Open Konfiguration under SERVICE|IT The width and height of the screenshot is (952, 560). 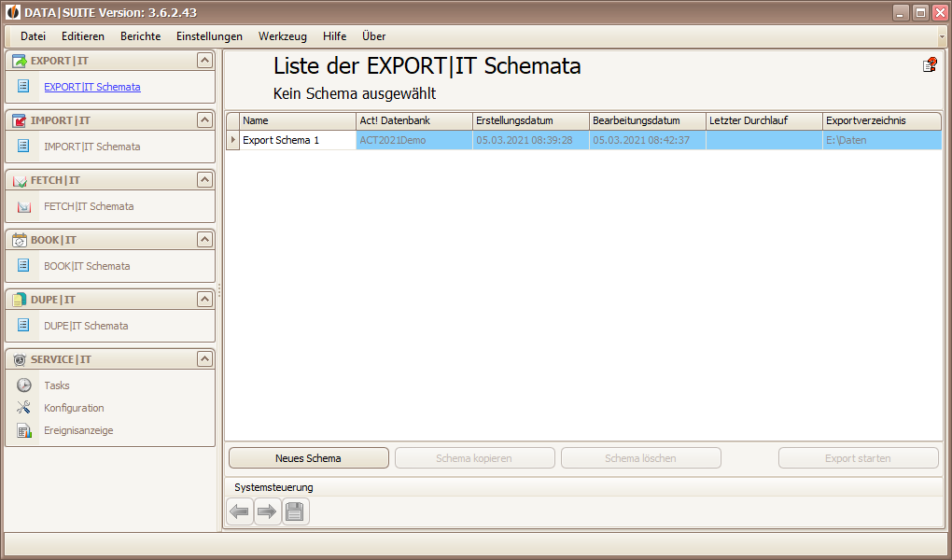click(x=74, y=408)
